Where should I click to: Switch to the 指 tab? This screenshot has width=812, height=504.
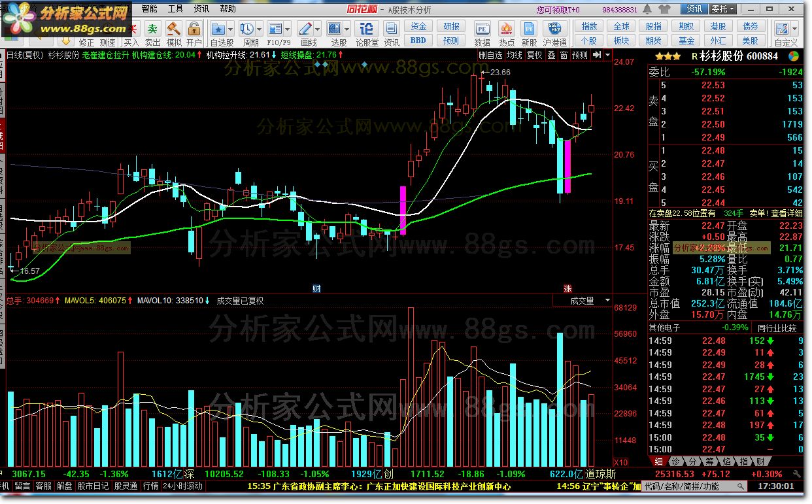(x=743, y=462)
